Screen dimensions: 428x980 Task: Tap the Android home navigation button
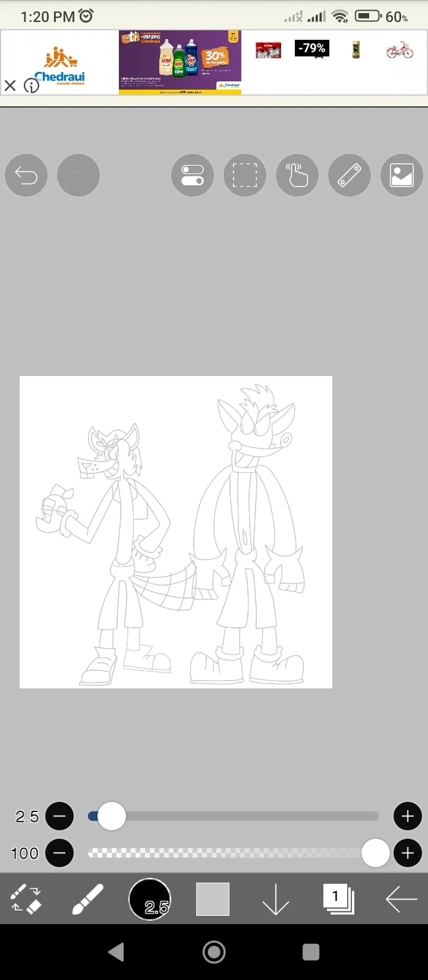point(214,952)
